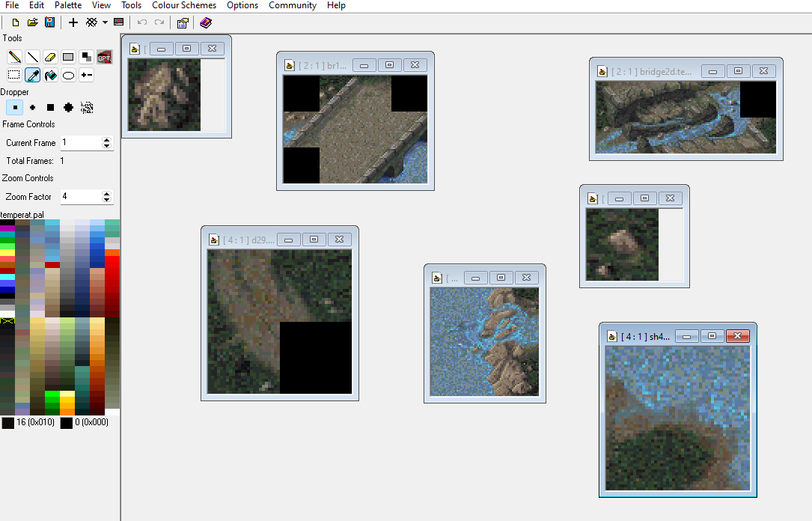The image size is (812, 521).
Task: Click the background colour box 0 (0x000)
Action: (x=67, y=423)
